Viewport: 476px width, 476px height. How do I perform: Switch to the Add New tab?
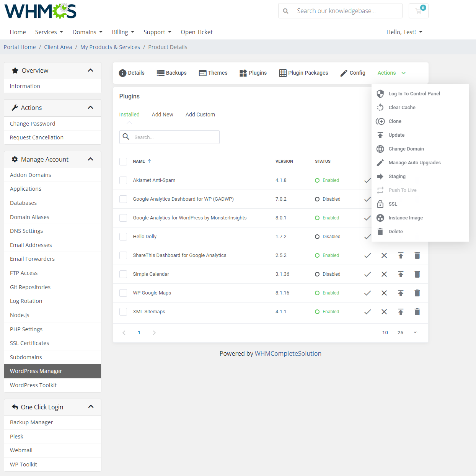pyautogui.click(x=162, y=114)
